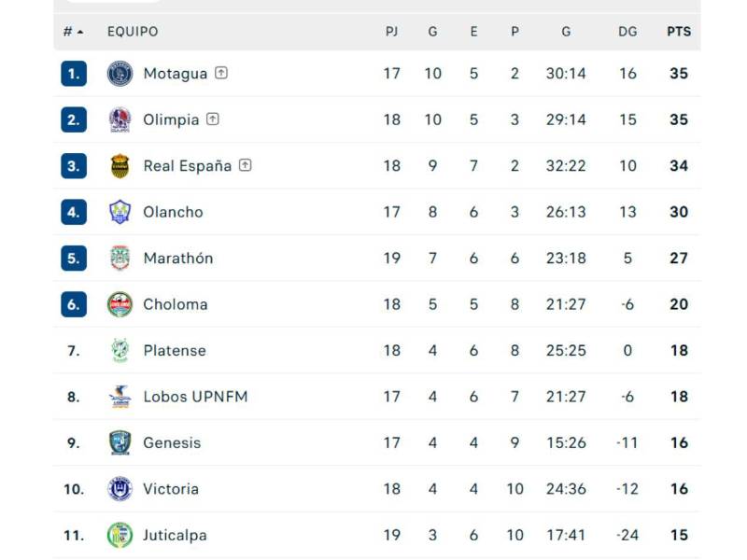747x560 pixels.
Task: Click the Genesis club badge
Action: point(120,442)
